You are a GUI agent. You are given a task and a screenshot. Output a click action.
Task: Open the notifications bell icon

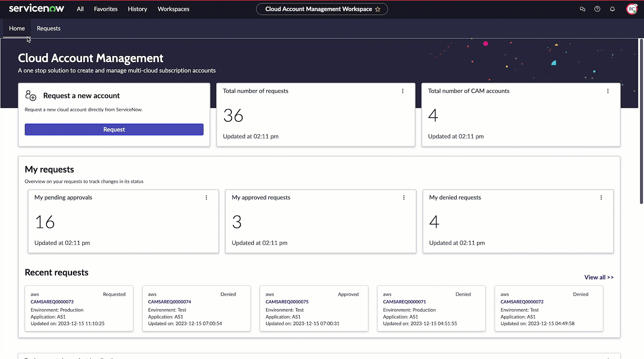pos(612,9)
